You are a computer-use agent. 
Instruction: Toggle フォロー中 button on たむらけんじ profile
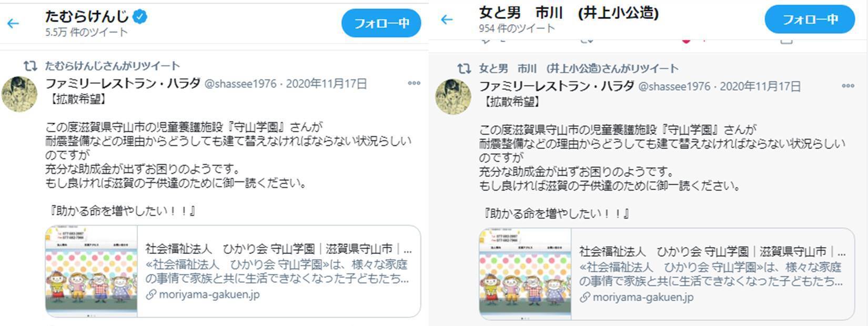click(381, 23)
